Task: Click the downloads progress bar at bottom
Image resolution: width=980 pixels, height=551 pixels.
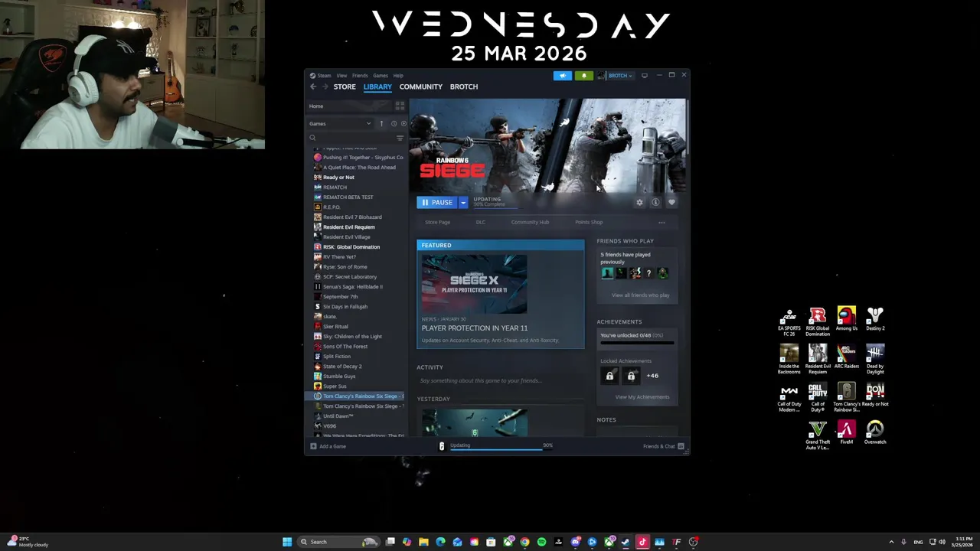Action: coord(496,449)
